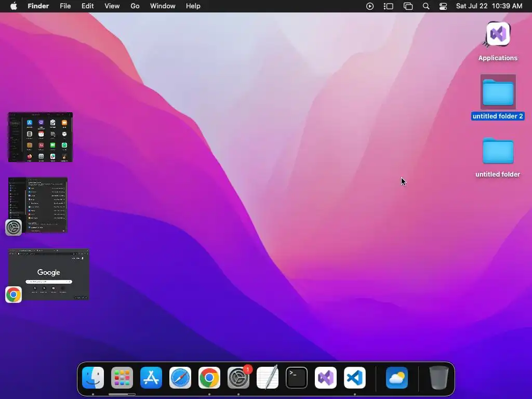
Task: Open System Preferences in the Dock
Action: (238, 378)
